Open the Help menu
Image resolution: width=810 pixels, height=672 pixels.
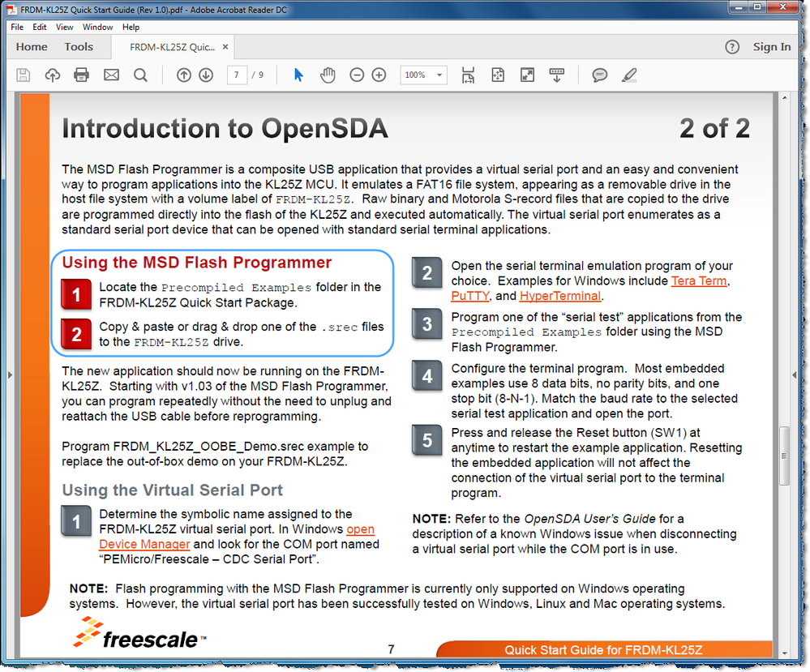[131, 27]
